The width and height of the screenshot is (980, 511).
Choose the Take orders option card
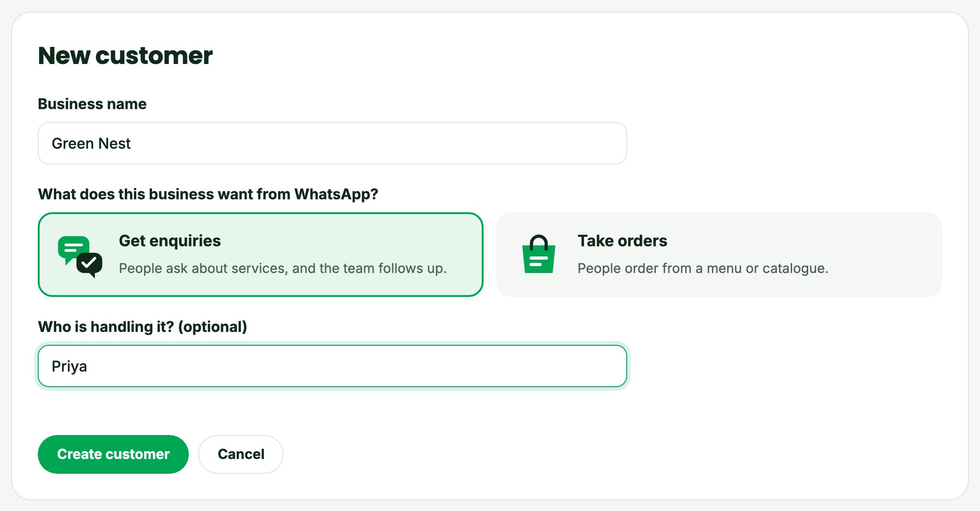pyautogui.click(x=719, y=255)
